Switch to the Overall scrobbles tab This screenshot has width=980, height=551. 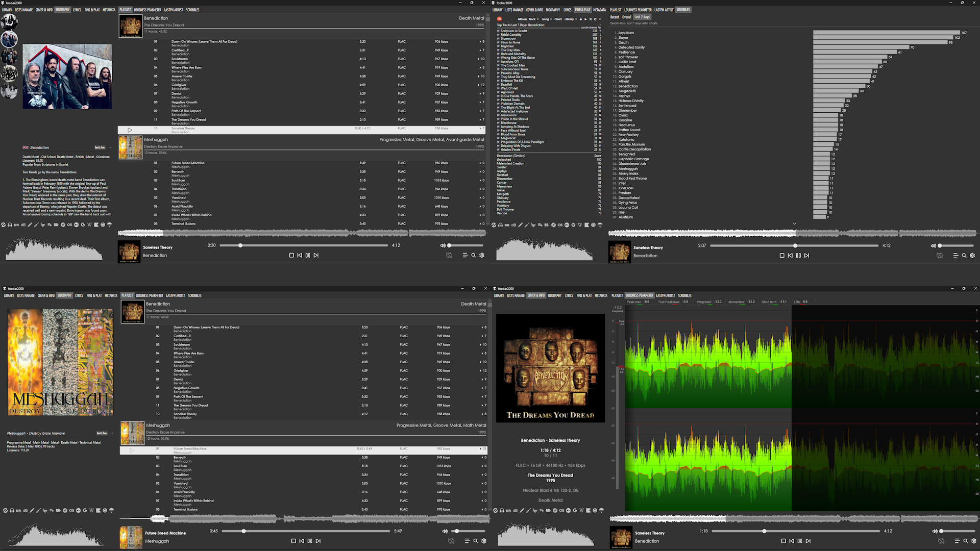626,17
